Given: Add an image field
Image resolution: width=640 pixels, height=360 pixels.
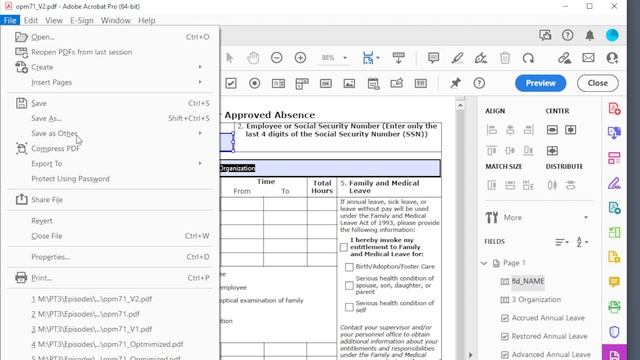Looking at the screenshot, I should pos(349,83).
